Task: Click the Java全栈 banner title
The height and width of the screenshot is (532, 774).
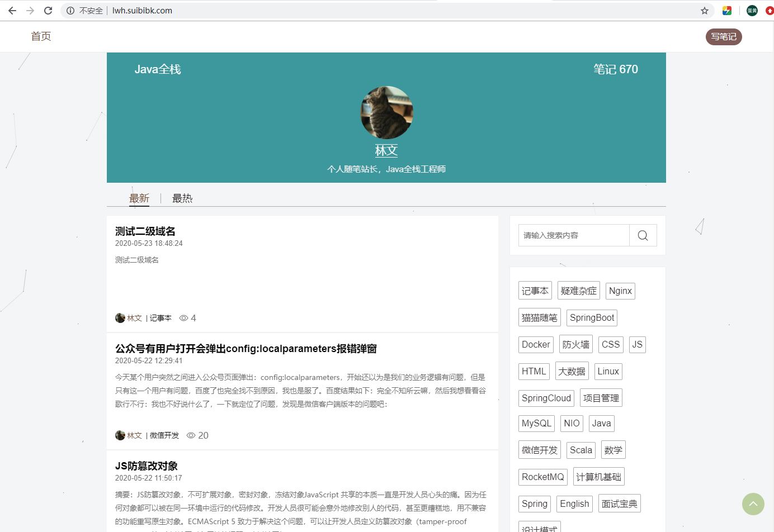Action: 158,69
